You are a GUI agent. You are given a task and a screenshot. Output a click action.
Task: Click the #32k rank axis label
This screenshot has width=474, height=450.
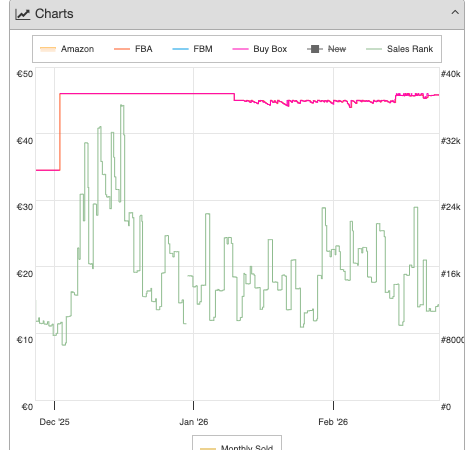click(451, 141)
